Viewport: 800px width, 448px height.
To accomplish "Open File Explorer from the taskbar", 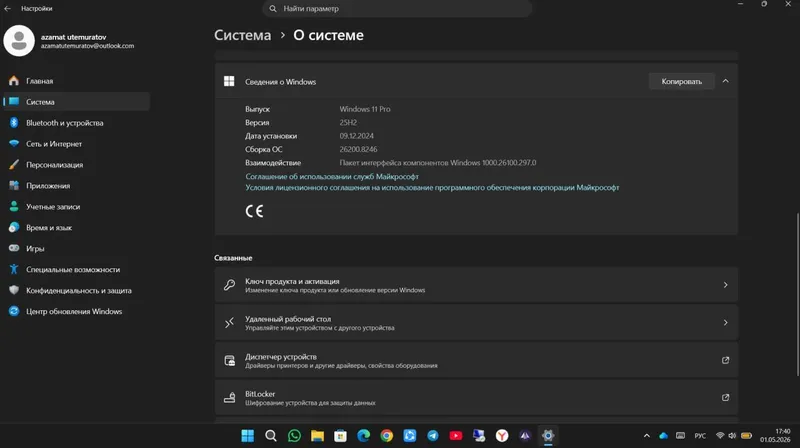I will pyautogui.click(x=317, y=435).
